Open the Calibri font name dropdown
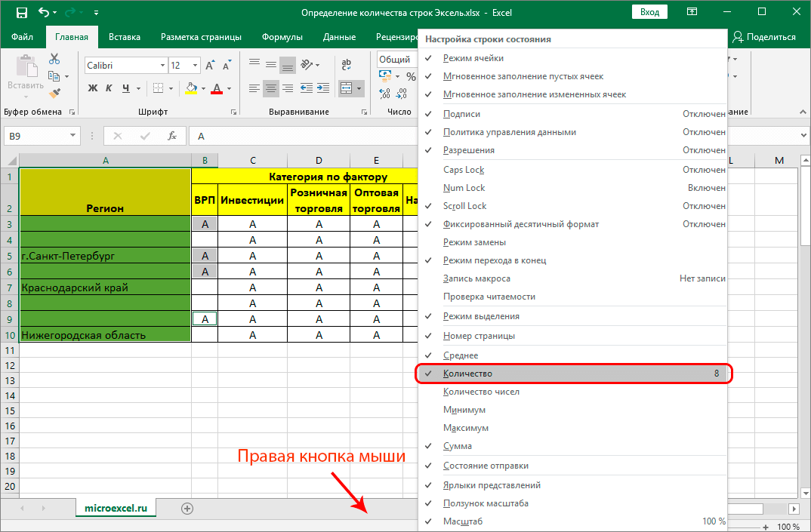Viewport: 811px width, 532px height. pos(162,66)
